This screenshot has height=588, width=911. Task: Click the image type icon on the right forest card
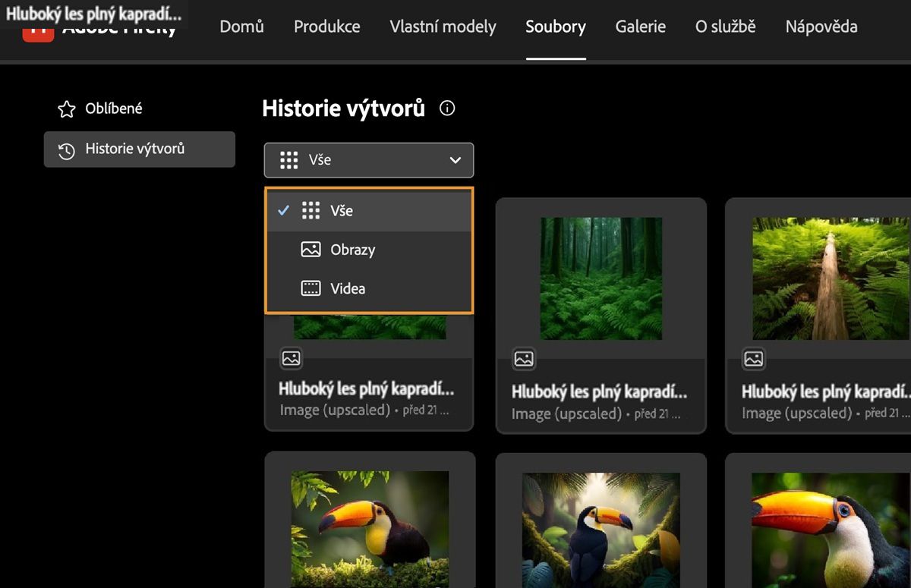[x=753, y=359]
